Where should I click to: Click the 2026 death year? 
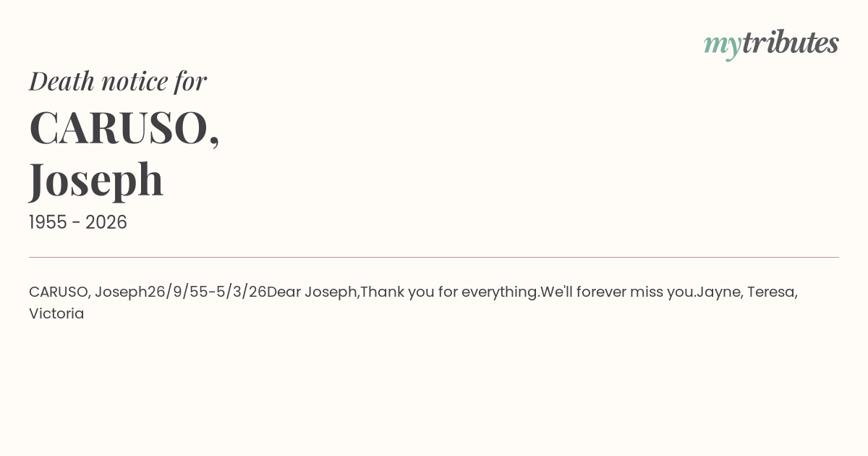tap(106, 222)
